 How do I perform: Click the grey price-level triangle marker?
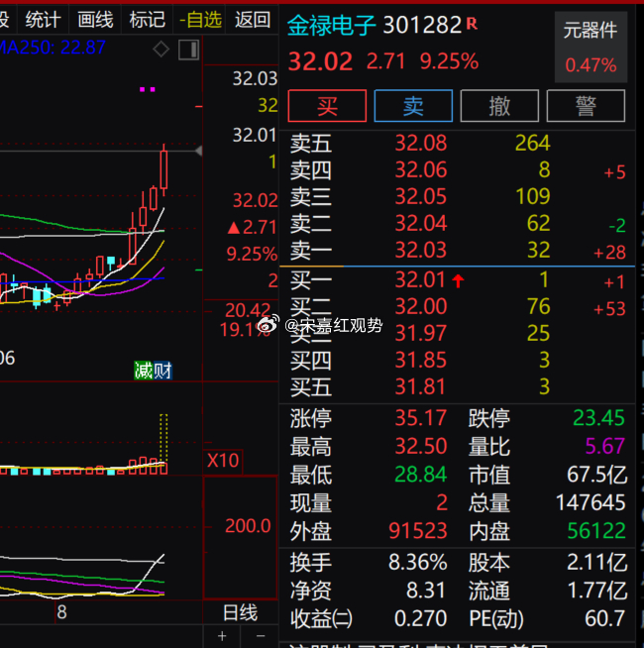tap(199, 152)
